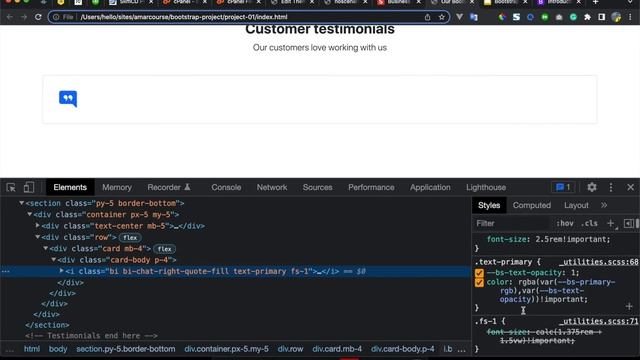Click the white S extension icon
640x360 pixels.
(x=516, y=17)
